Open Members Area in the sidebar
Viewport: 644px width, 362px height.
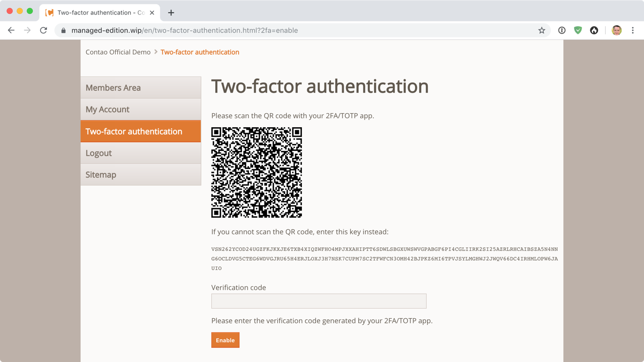(141, 87)
